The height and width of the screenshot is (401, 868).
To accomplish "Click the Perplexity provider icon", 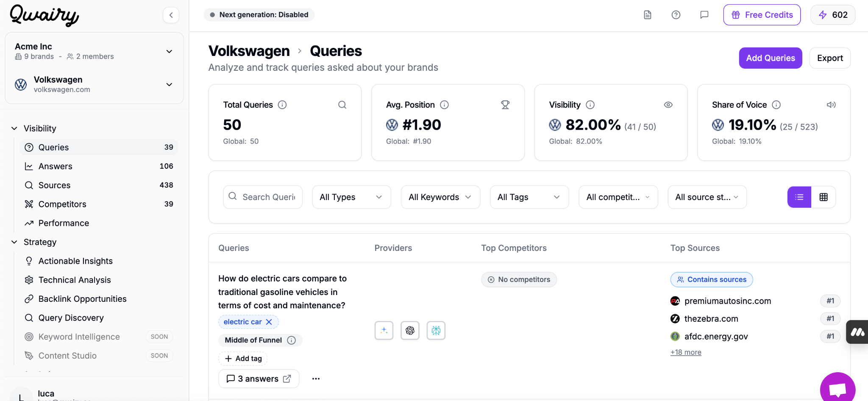I will pos(436,330).
